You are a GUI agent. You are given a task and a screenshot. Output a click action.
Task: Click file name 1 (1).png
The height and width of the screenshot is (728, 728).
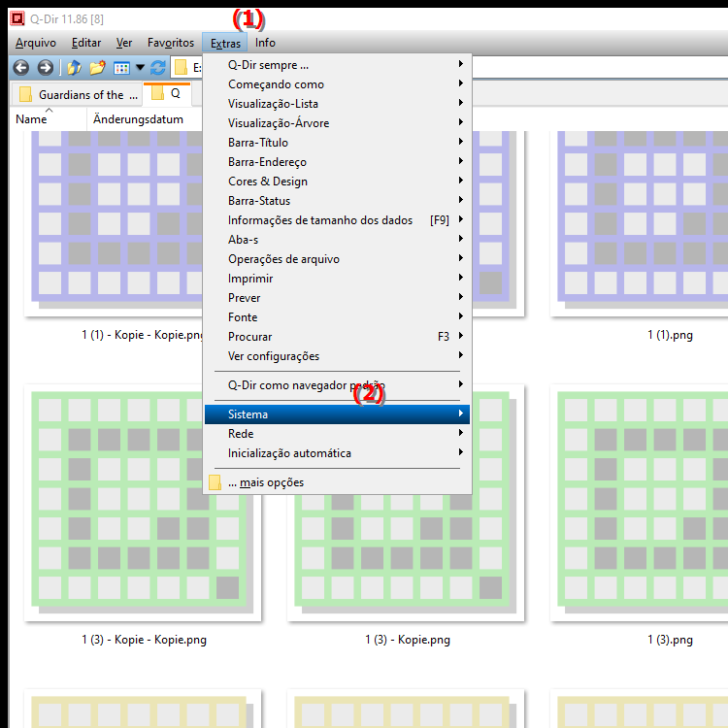tap(670, 335)
